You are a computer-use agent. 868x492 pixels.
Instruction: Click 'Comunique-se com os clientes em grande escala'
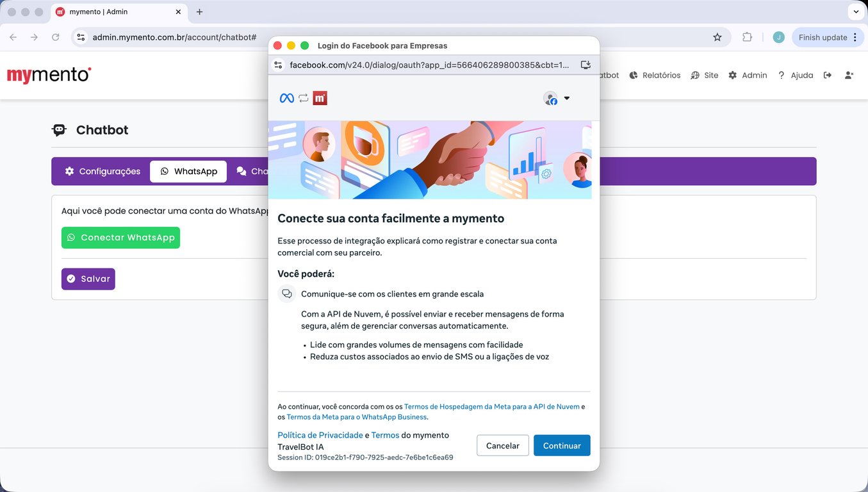pyautogui.click(x=393, y=294)
